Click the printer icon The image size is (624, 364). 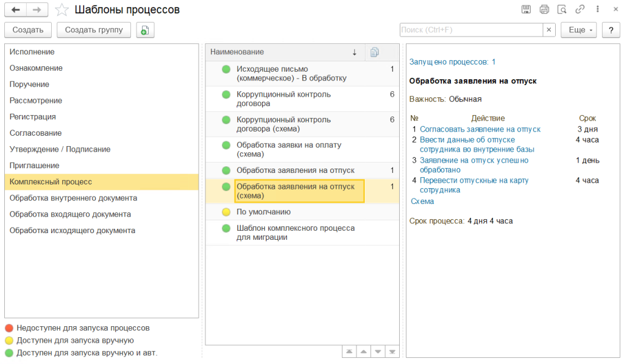(x=544, y=10)
